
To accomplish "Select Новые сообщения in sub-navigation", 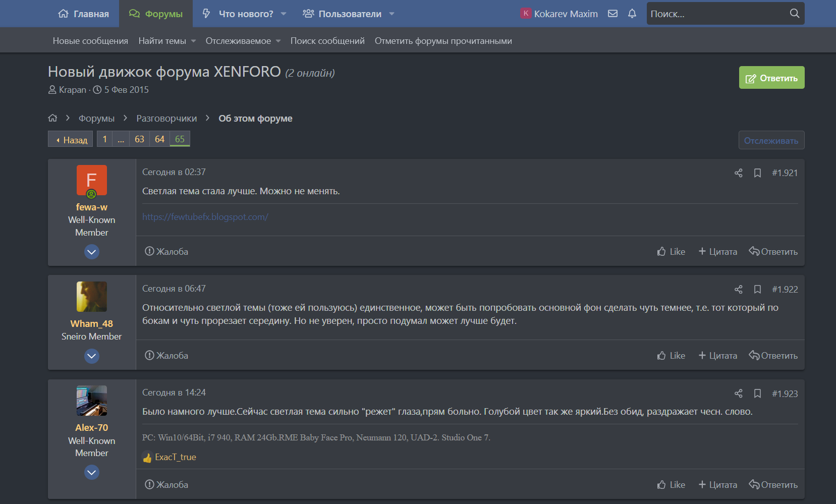I will pos(90,41).
